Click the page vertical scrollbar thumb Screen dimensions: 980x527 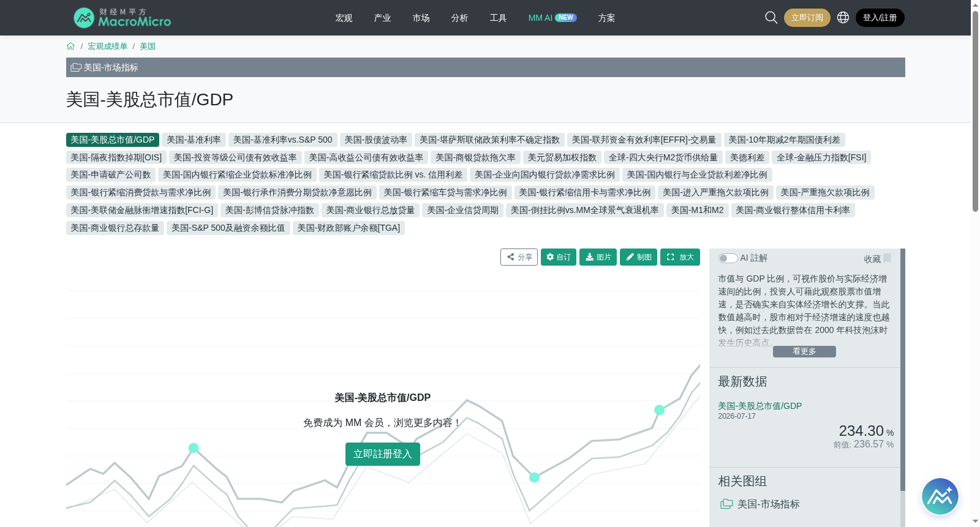click(975, 110)
